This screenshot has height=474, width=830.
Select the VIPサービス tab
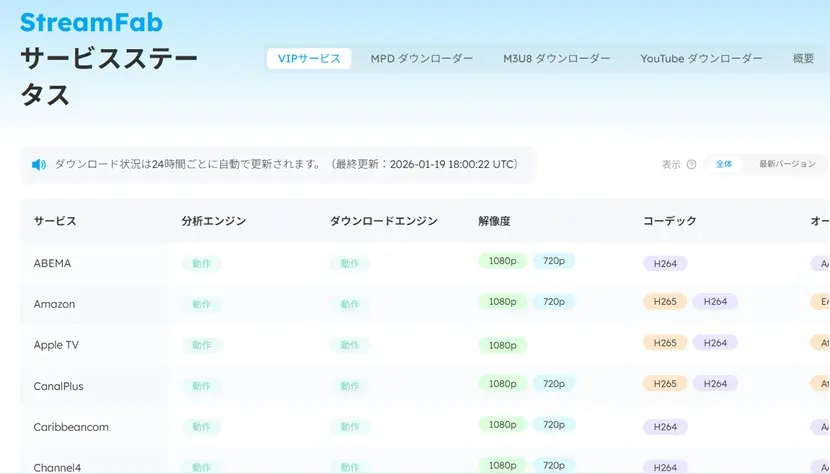coord(309,59)
